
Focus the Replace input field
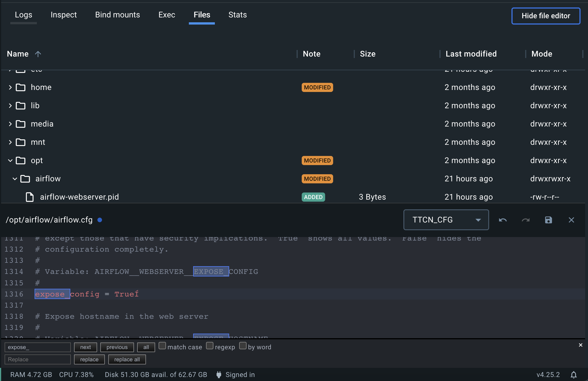click(38, 360)
